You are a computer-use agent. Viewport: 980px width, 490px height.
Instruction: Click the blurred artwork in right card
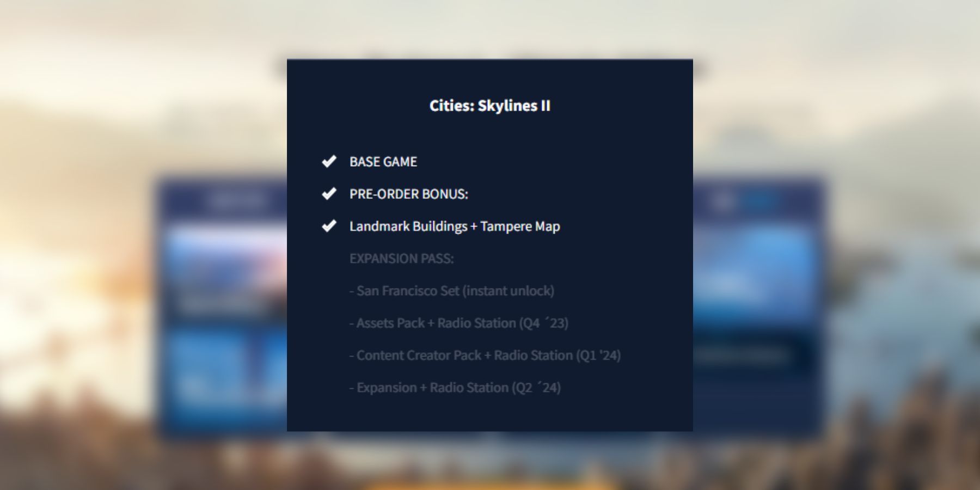coord(754,272)
